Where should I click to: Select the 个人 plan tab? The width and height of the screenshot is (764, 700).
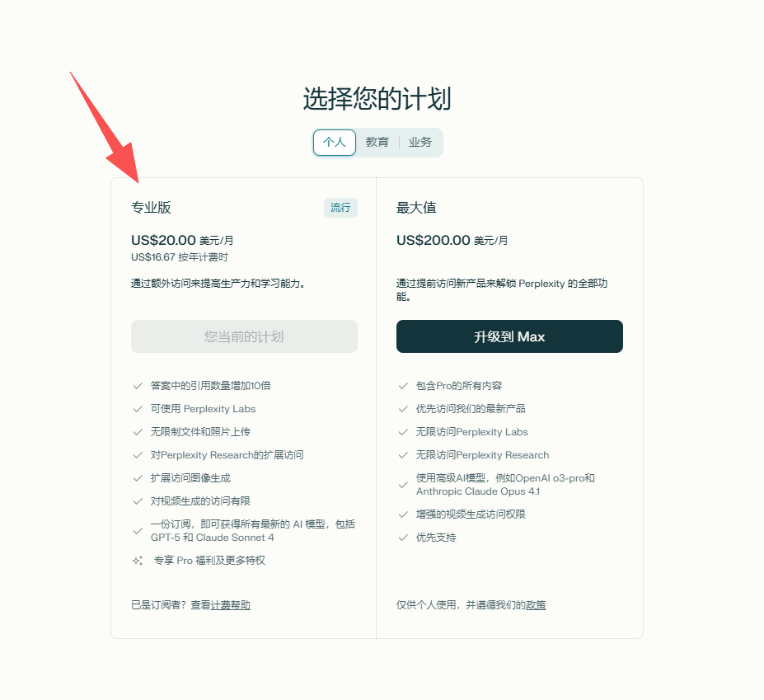335,143
